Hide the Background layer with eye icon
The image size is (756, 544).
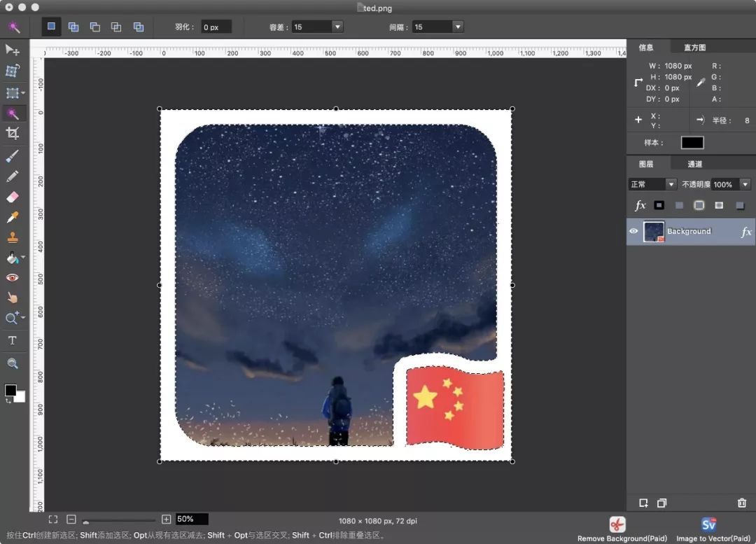[633, 232]
